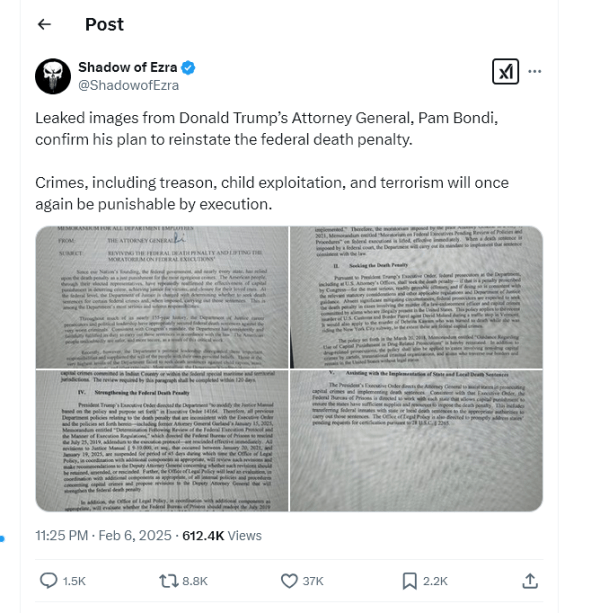Click the 11:25 PM Feb 6, 2025 timestamp
Viewport: 600px width, 613px height.
point(103,535)
